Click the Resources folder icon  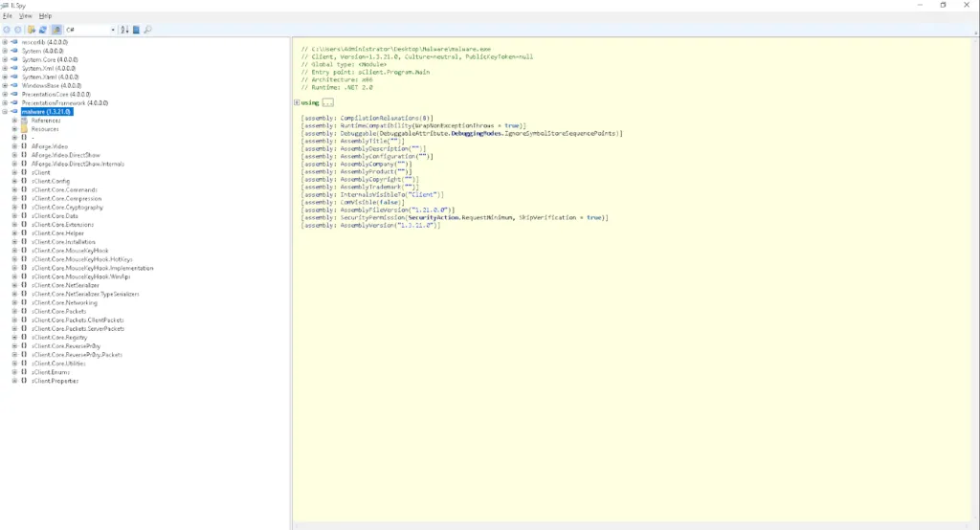coord(24,129)
